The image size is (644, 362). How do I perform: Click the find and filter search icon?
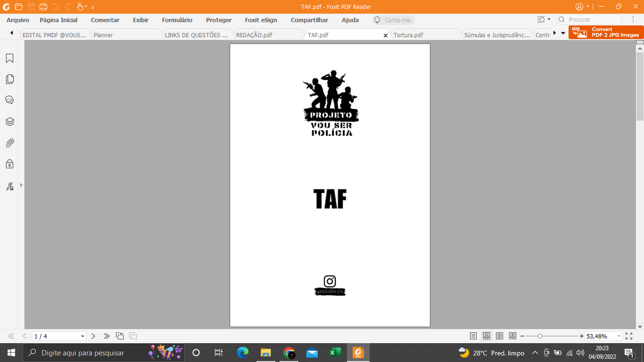(x=541, y=19)
